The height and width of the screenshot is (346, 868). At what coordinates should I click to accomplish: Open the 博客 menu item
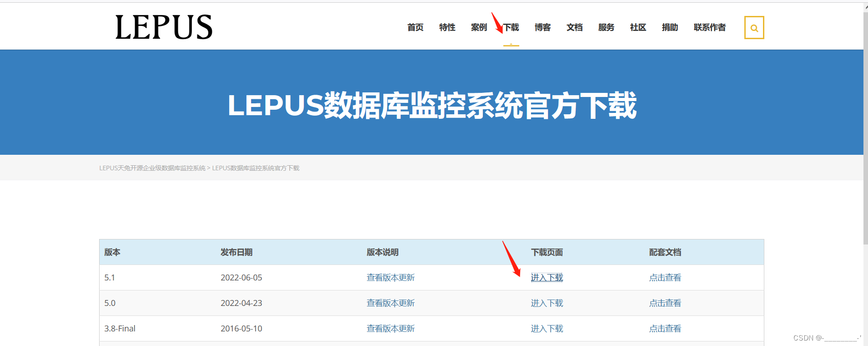point(542,27)
